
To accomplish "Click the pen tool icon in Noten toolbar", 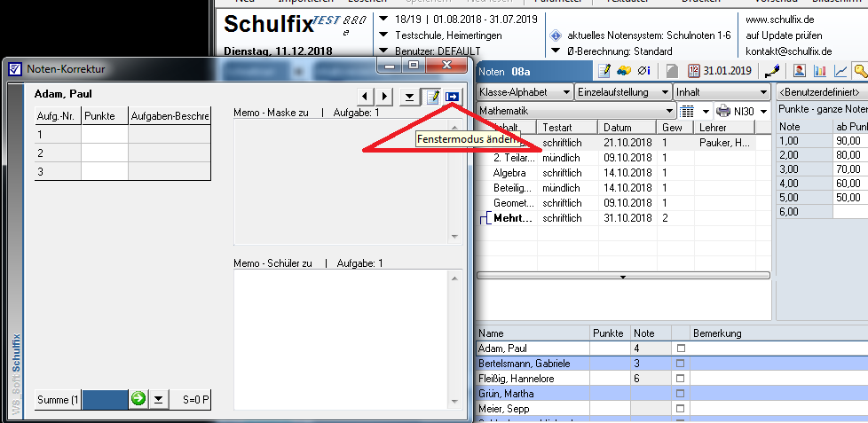I will click(x=771, y=71).
